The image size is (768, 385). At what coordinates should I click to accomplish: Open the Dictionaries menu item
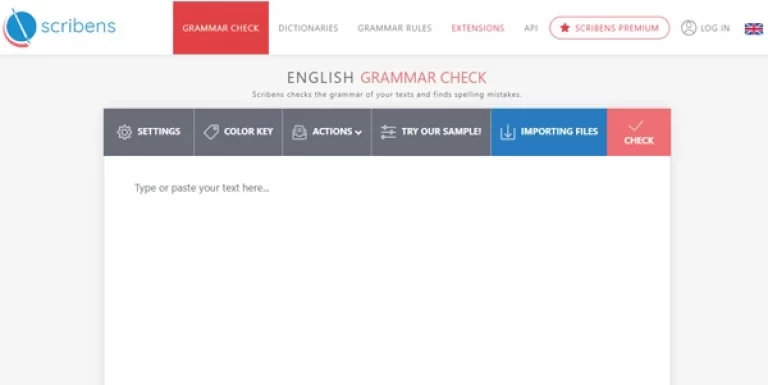308,28
